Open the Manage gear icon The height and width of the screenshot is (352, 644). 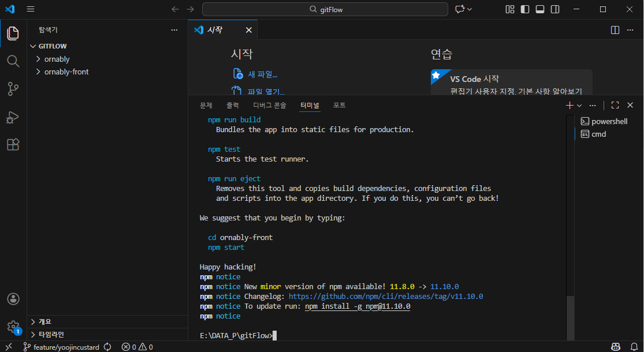[13, 327]
